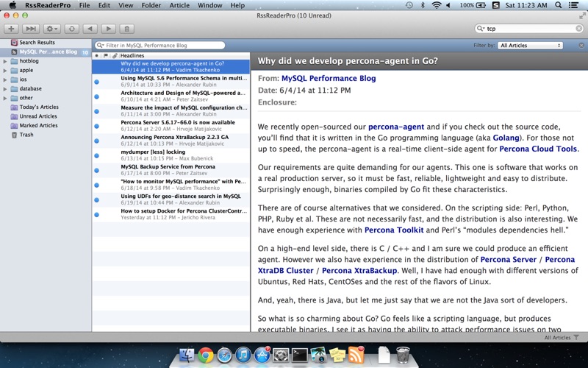Expand the other folder

[x=5, y=98]
